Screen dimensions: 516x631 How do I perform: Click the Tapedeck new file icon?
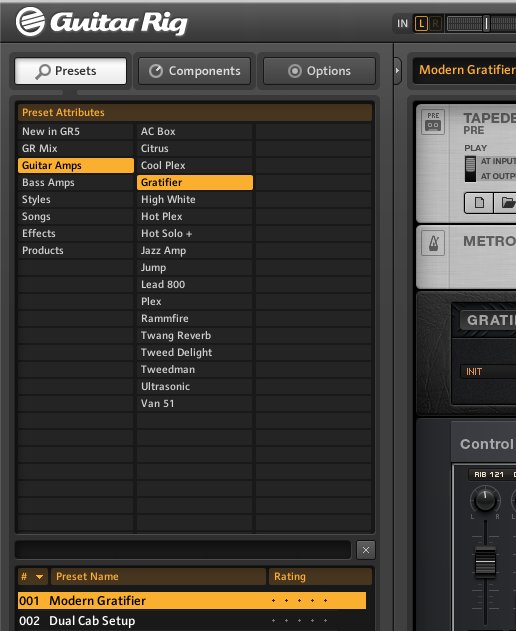coord(479,202)
